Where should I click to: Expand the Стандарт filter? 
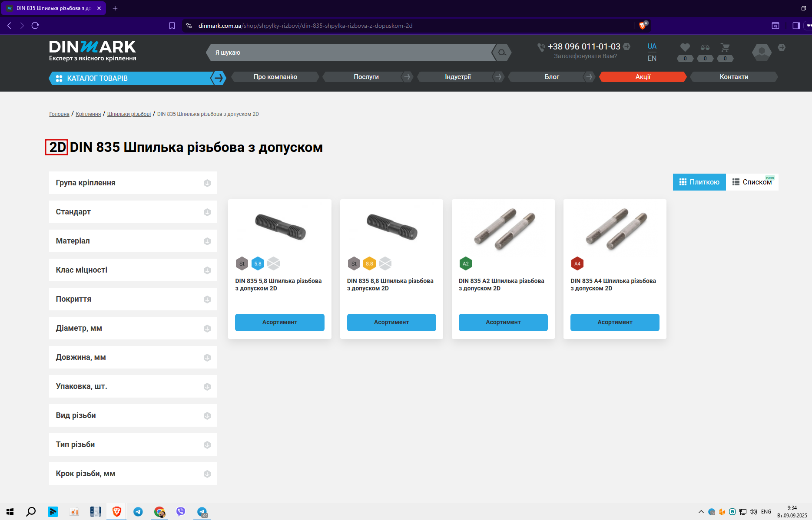coord(133,212)
